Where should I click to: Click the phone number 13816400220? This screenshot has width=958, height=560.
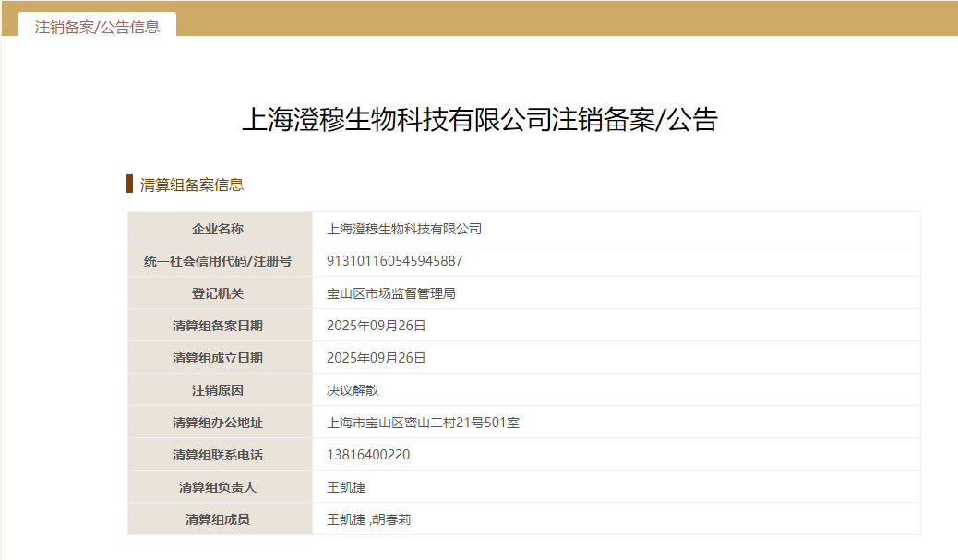point(368,455)
